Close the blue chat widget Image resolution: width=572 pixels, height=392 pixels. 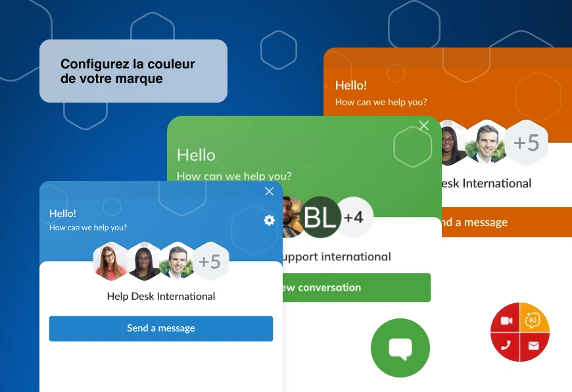point(269,191)
